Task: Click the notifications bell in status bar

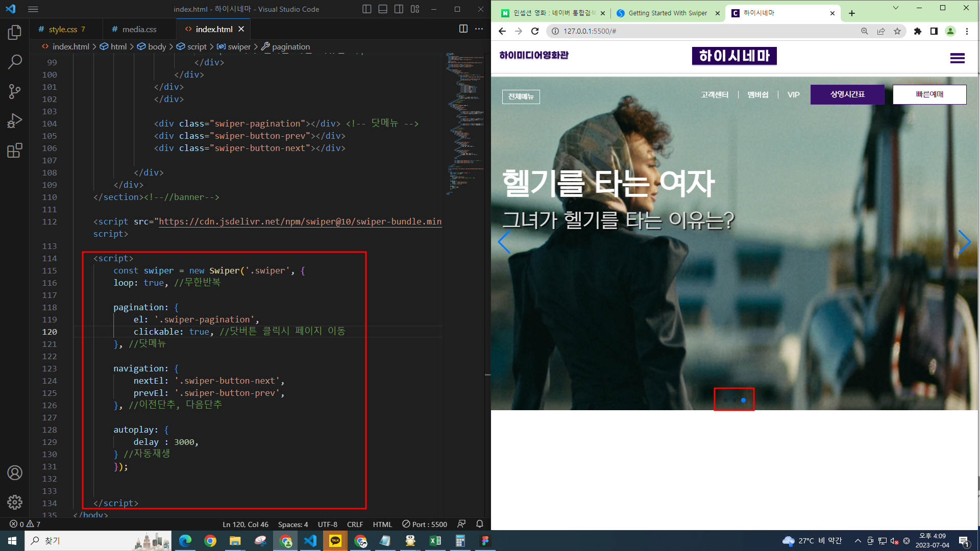Action: click(479, 524)
